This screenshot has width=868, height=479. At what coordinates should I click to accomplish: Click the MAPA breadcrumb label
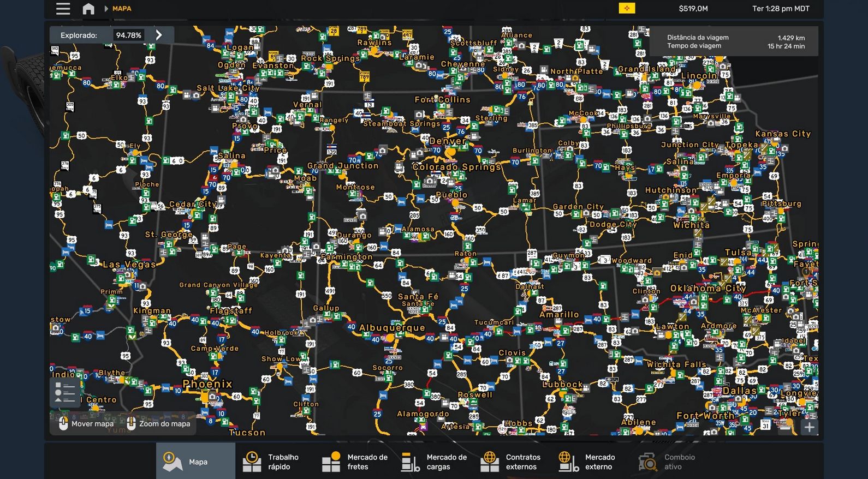click(122, 9)
